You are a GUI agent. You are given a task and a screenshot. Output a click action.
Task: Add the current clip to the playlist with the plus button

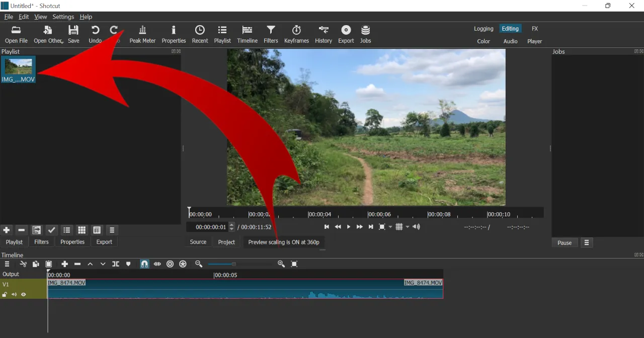[7, 230]
